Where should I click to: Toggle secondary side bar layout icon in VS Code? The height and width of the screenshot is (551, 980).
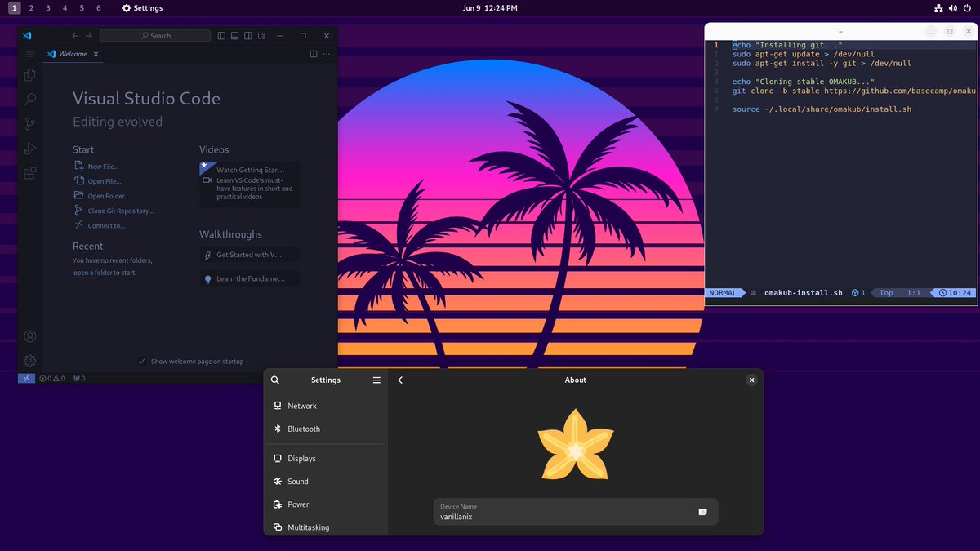(248, 36)
